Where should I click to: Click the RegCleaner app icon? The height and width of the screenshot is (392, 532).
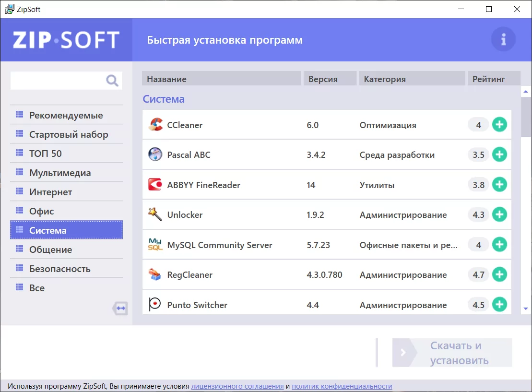point(155,274)
